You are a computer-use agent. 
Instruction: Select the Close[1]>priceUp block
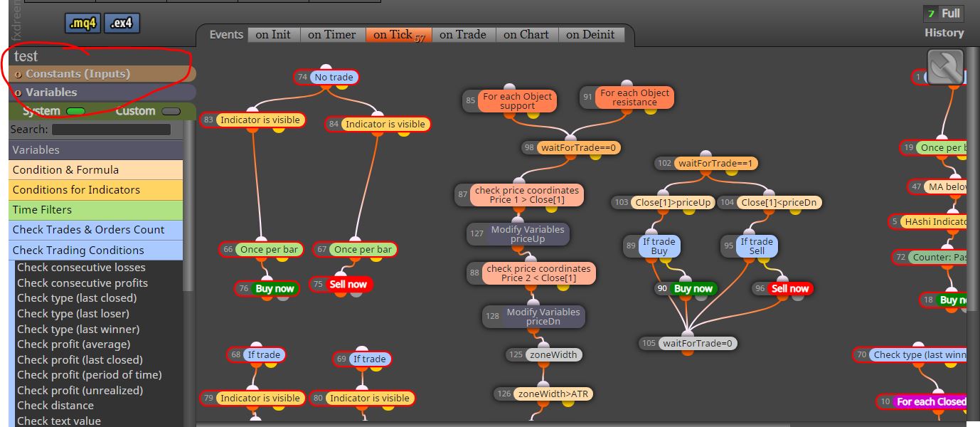click(663, 203)
